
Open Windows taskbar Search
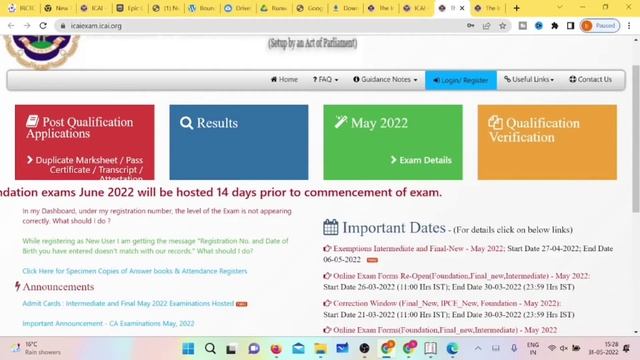click(210, 349)
